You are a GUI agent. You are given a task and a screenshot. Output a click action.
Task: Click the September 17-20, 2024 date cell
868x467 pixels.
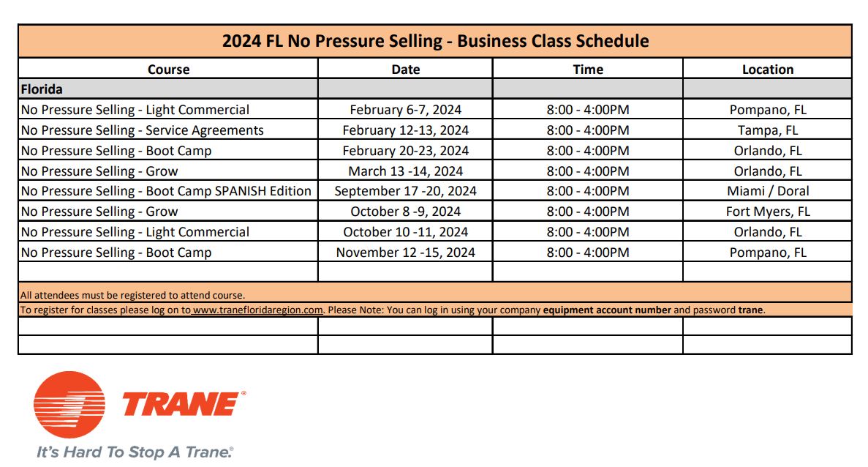405,191
